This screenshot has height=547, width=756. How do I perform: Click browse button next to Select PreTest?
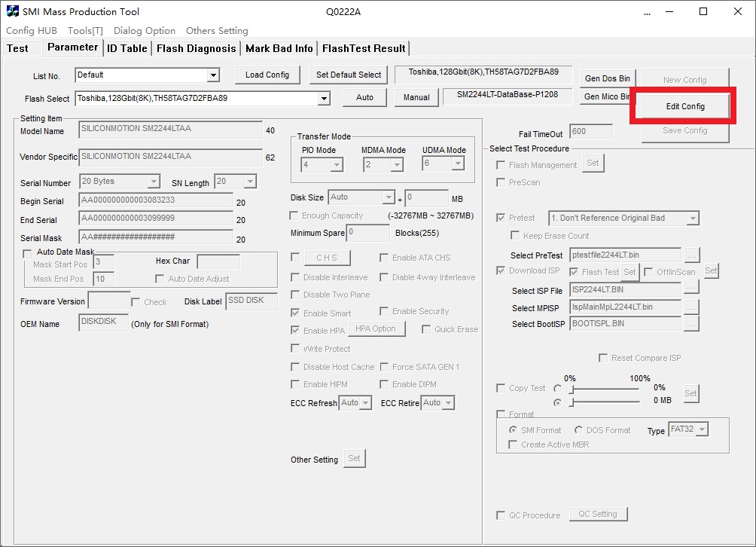click(x=691, y=255)
